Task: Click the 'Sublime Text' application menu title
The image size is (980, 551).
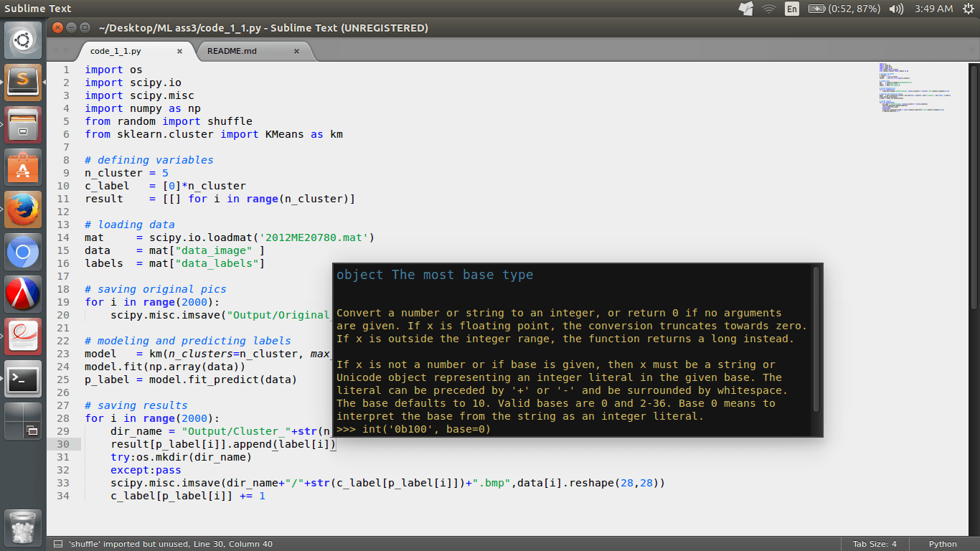Action: (x=38, y=9)
